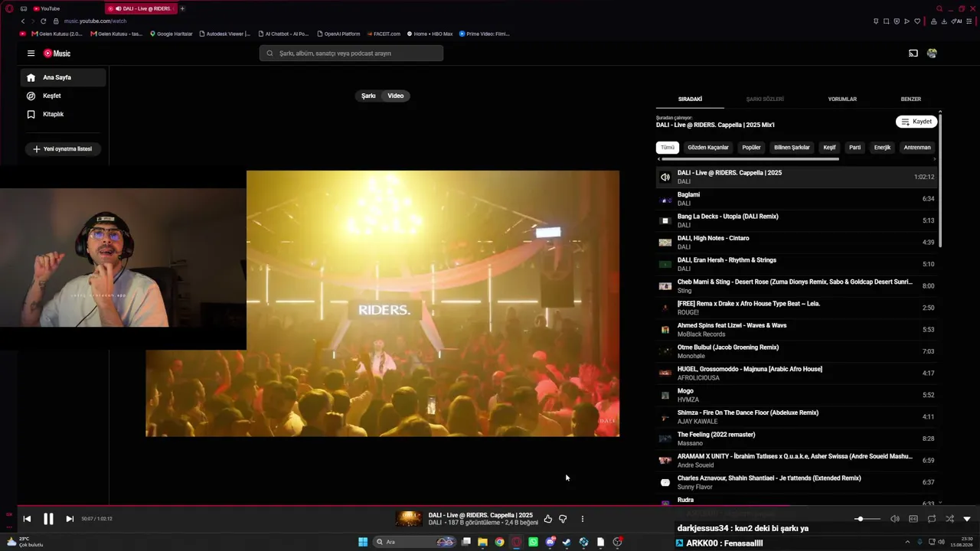Click the now-playing album thumbnail in player bar
The height and width of the screenshot is (551, 980).
coord(409,519)
